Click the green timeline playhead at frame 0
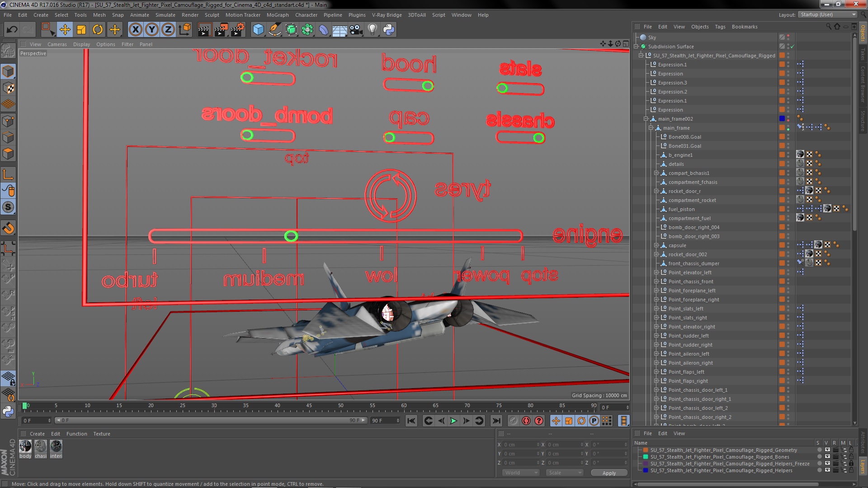This screenshot has width=868, height=488. coord(25,406)
